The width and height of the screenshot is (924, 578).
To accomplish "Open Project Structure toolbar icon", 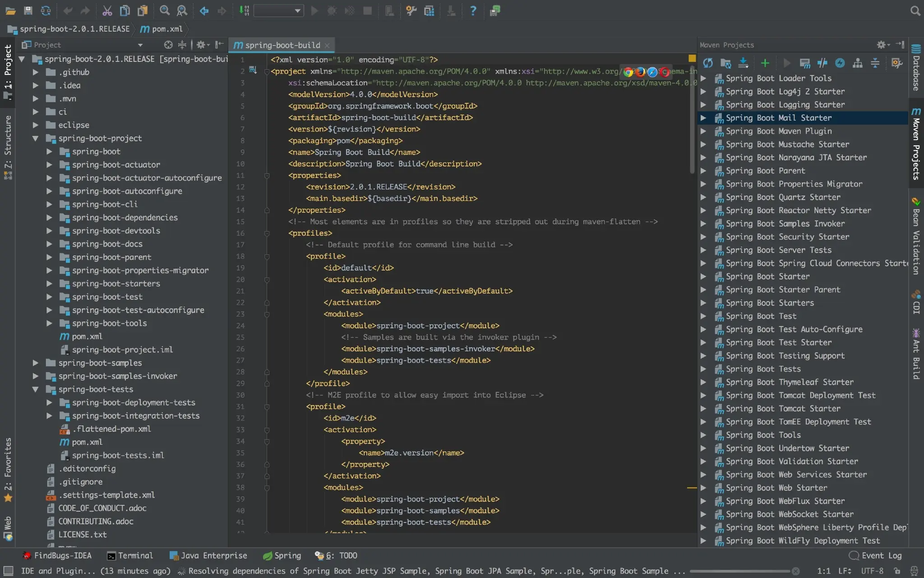I will pos(429,11).
